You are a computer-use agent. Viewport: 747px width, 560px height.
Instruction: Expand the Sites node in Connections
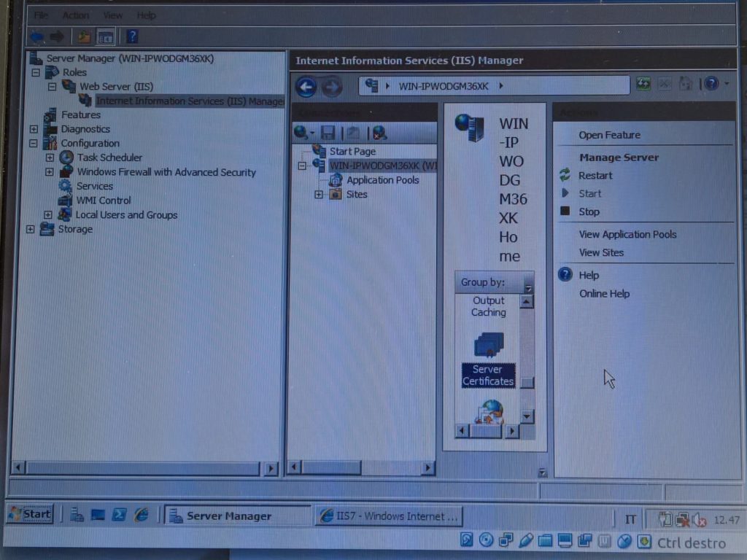[319, 194]
